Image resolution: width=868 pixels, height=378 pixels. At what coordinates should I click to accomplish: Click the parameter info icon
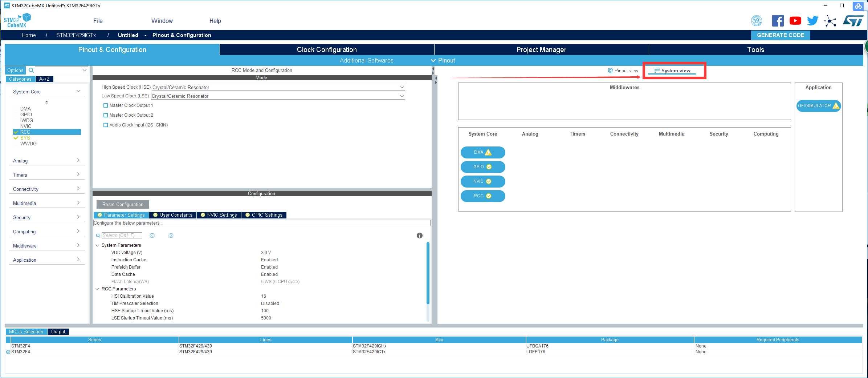click(x=420, y=236)
